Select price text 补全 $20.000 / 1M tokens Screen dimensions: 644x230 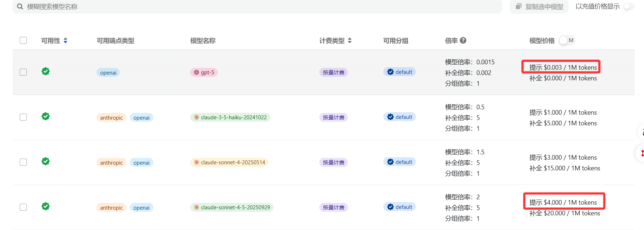click(565, 213)
